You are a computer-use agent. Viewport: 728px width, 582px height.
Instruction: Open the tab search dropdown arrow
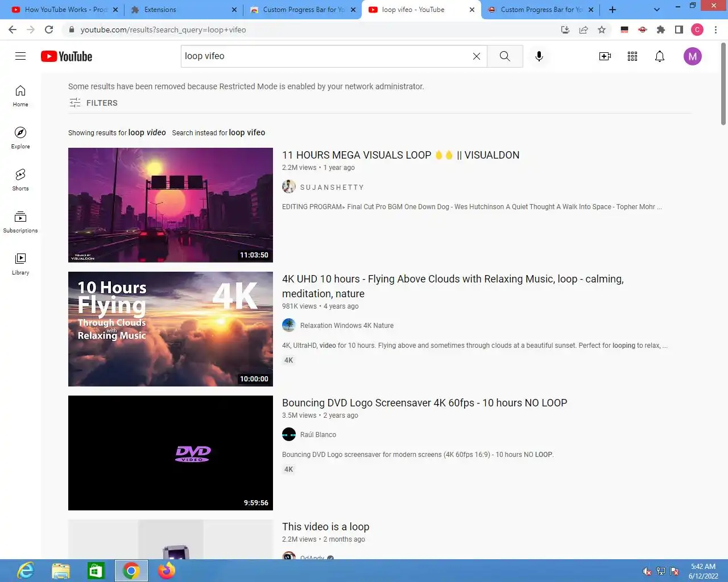click(657, 10)
